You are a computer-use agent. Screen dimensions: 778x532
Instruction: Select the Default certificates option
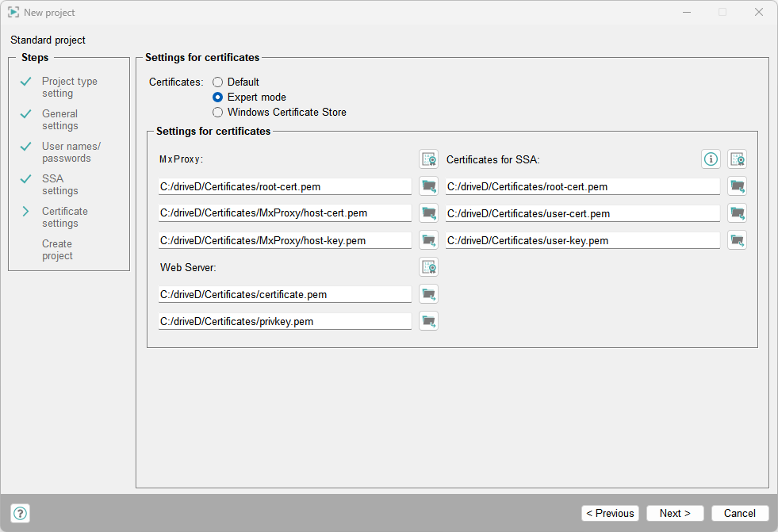pyautogui.click(x=218, y=82)
